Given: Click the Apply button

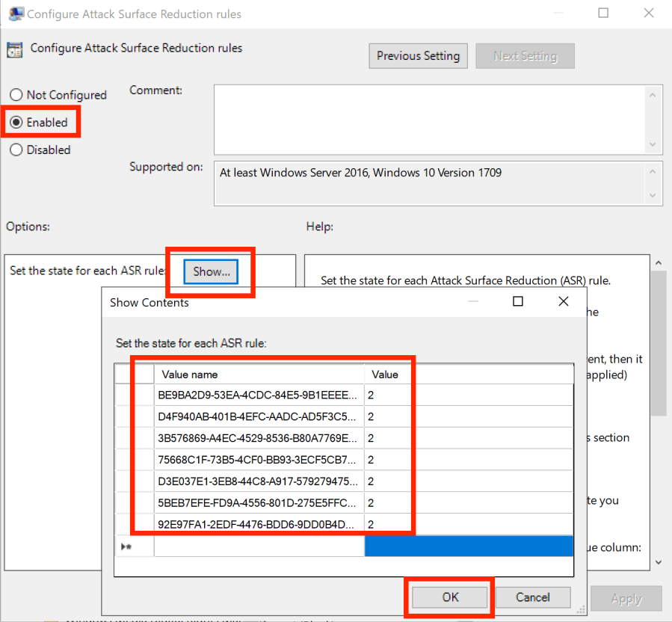Looking at the screenshot, I should (626, 598).
